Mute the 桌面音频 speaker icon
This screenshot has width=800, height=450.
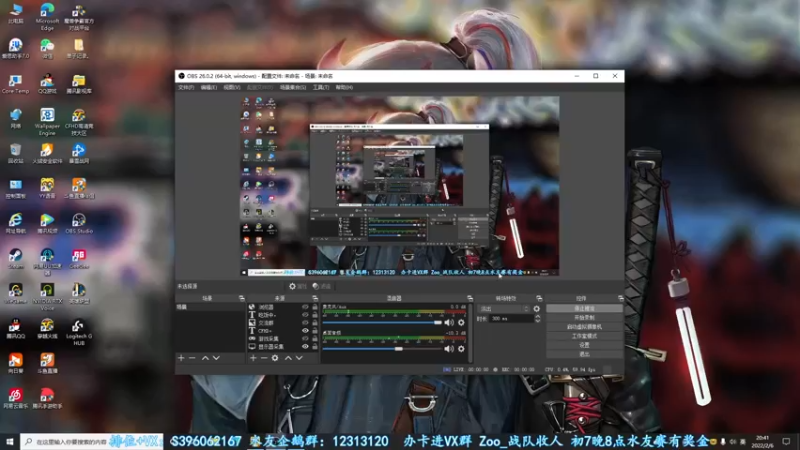click(x=449, y=349)
